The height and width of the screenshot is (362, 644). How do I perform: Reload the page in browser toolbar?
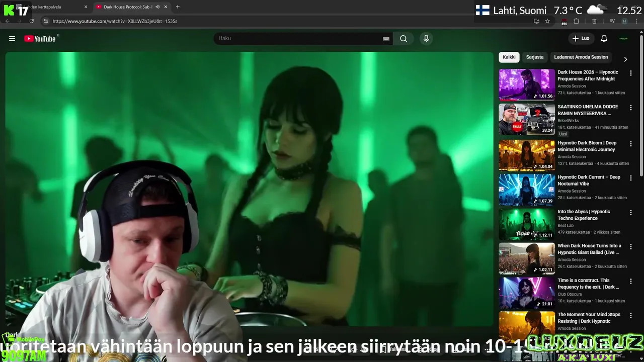tap(32, 21)
